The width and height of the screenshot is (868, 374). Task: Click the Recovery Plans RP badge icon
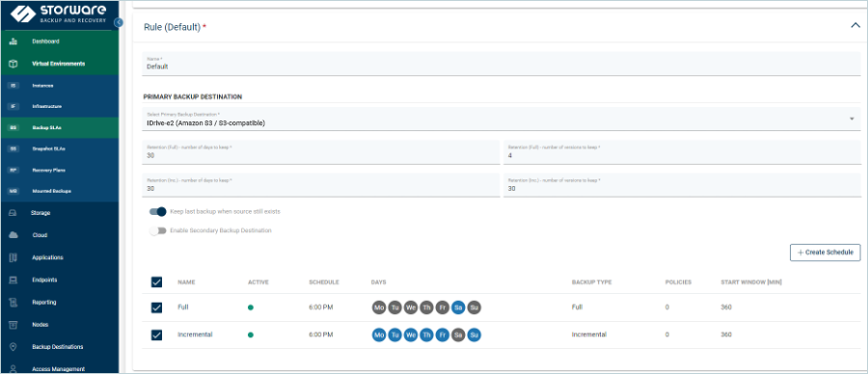tap(14, 170)
